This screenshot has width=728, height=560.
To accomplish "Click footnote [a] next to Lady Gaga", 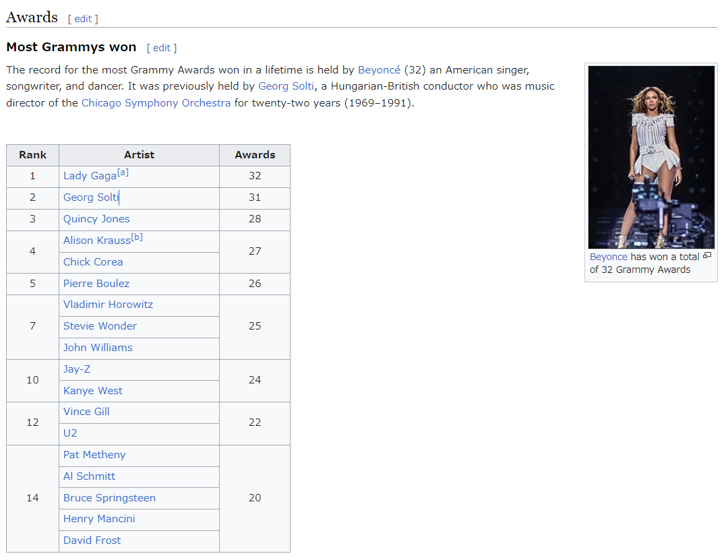I will pyautogui.click(x=123, y=173).
